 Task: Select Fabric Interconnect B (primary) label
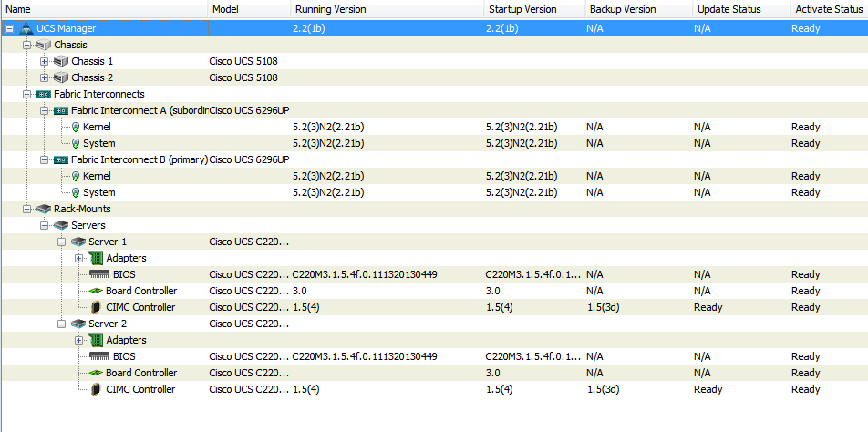point(139,159)
